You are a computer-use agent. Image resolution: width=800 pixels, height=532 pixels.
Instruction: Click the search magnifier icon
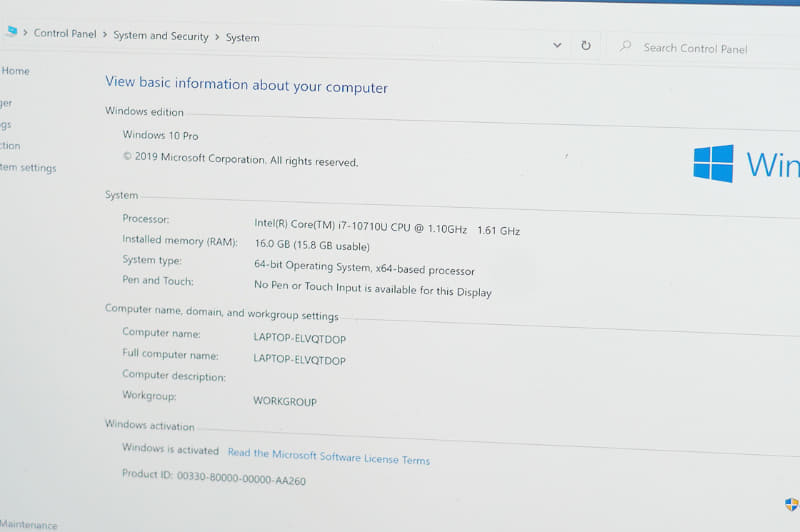click(x=625, y=46)
